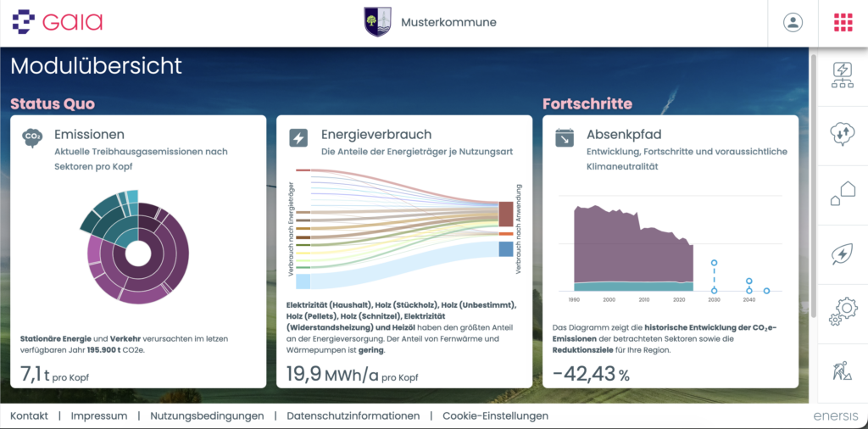Viewport: 868px width, 429px height.
Task: Open the Emissionen module card title
Action: [x=89, y=134]
